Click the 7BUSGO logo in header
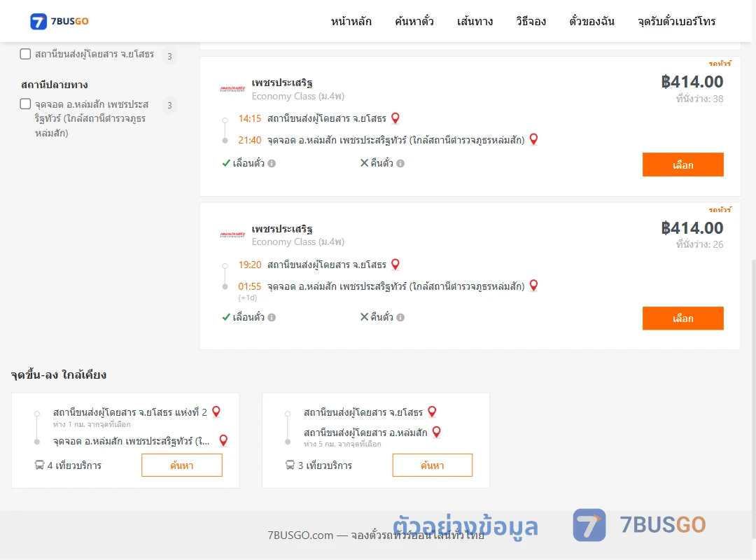The width and height of the screenshot is (756, 560). pyautogui.click(x=59, y=21)
